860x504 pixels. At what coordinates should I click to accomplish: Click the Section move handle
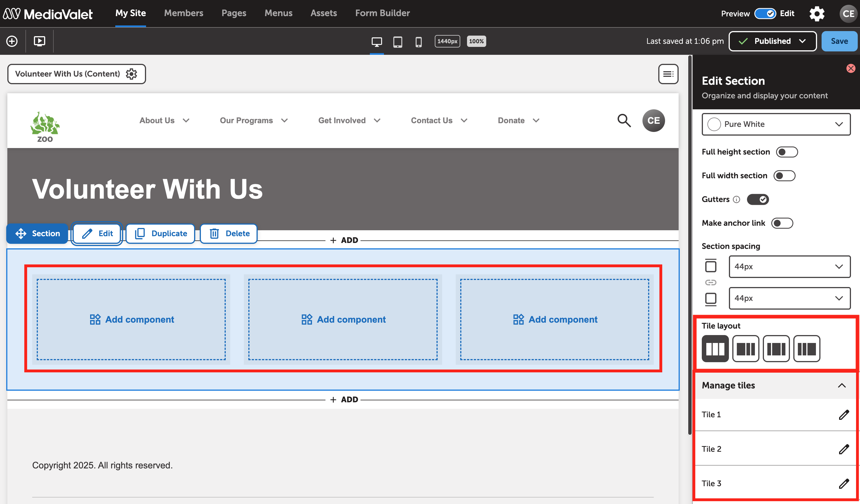37,233
